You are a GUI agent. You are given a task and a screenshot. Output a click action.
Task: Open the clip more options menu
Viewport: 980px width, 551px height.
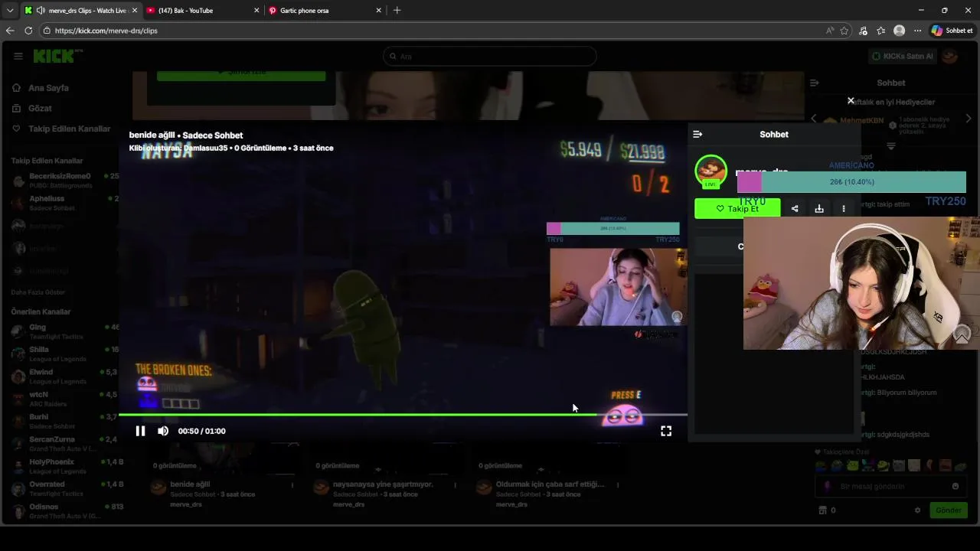coord(844,208)
